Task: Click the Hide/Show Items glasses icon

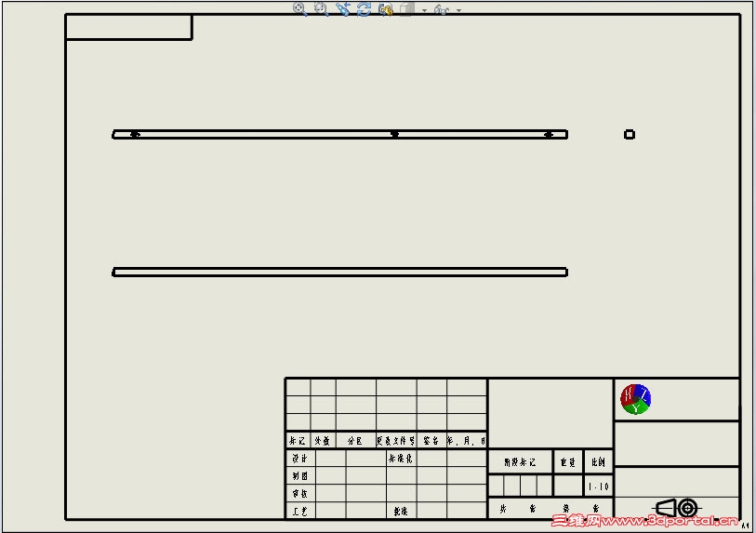Action: point(442,9)
